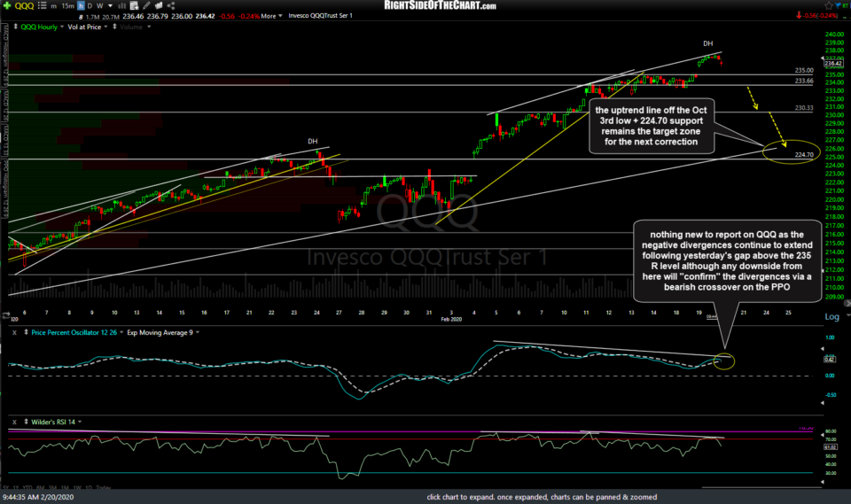Click the 233.66 price level label

click(804, 81)
